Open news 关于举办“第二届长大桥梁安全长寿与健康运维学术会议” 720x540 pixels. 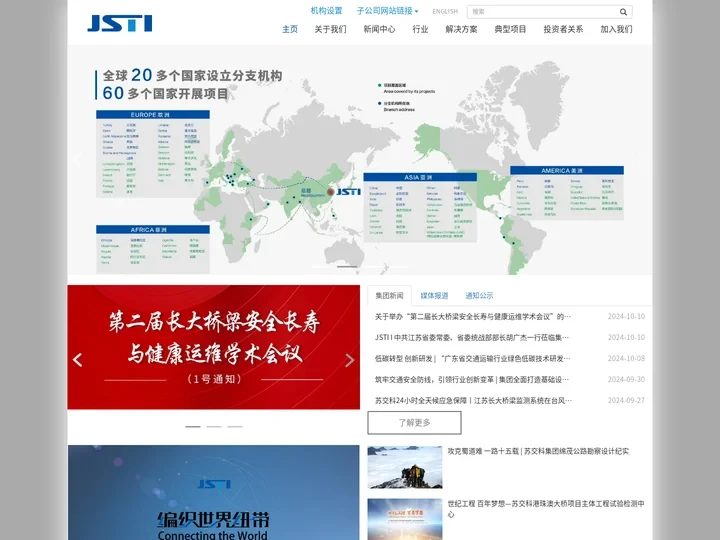click(x=473, y=316)
